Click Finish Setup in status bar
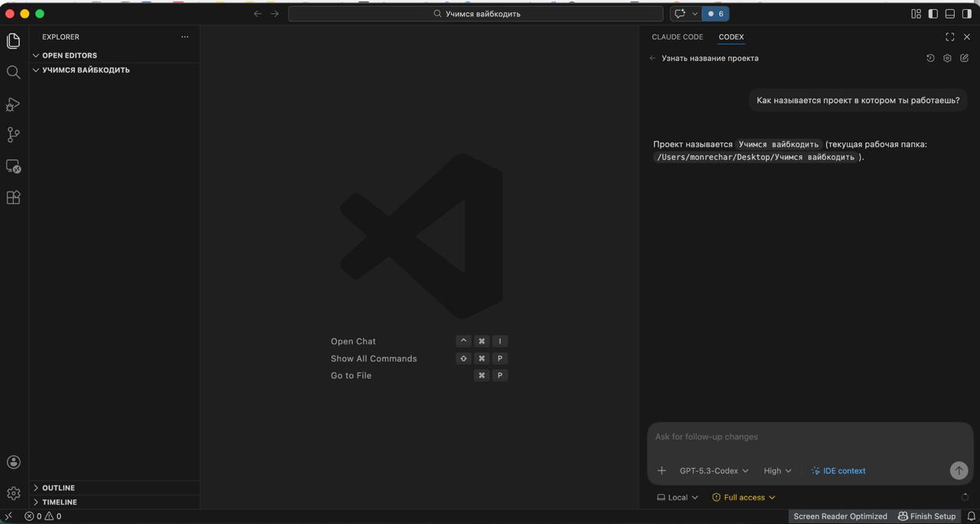 (x=926, y=516)
